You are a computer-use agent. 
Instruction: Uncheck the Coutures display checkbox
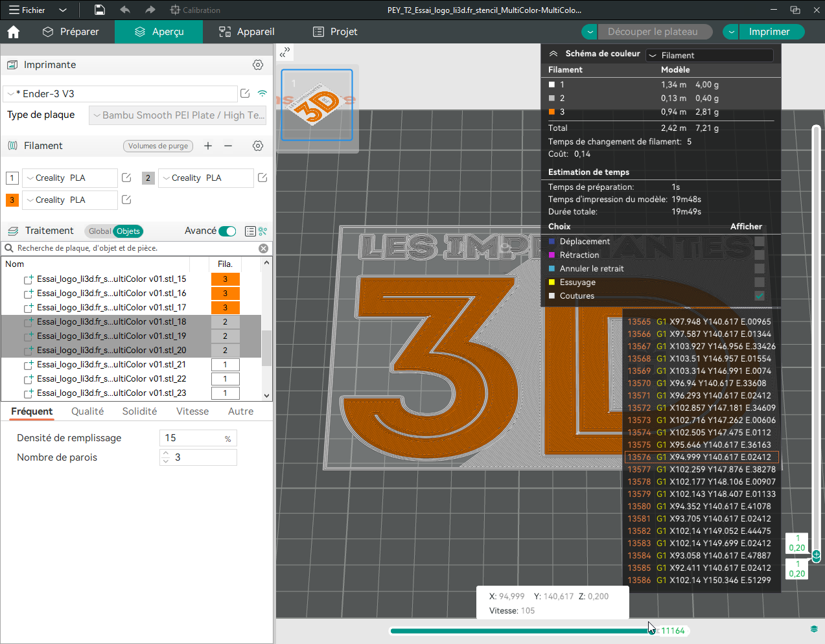pos(760,295)
